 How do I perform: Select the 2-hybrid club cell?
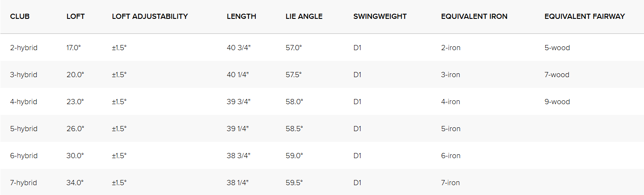click(24, 48)
